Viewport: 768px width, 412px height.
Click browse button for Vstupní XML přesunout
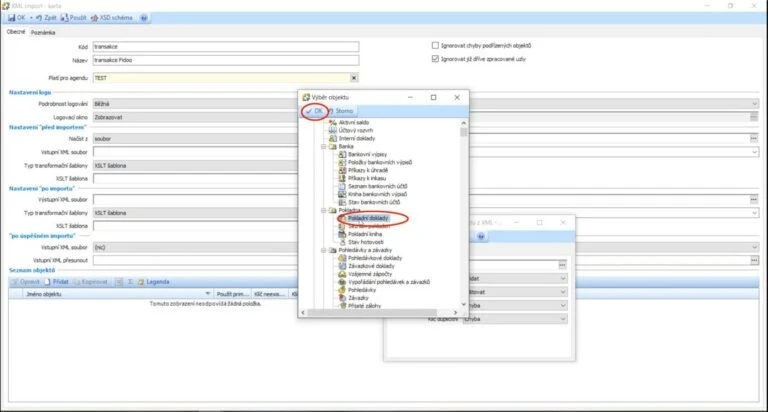point(754,261)
